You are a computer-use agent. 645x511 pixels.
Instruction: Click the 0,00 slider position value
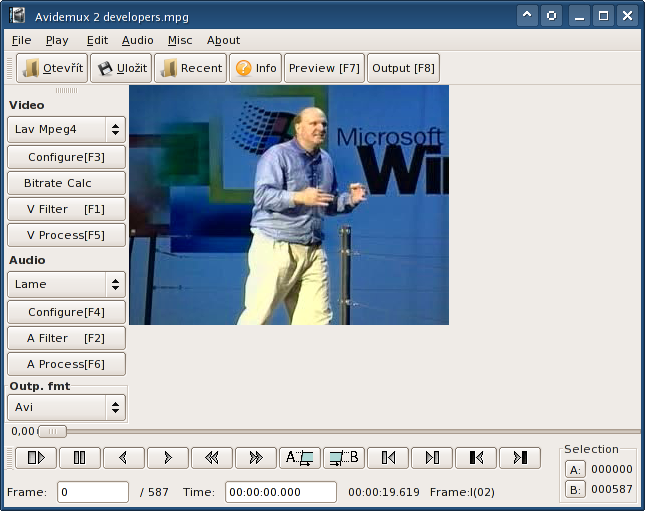[23, 431]
